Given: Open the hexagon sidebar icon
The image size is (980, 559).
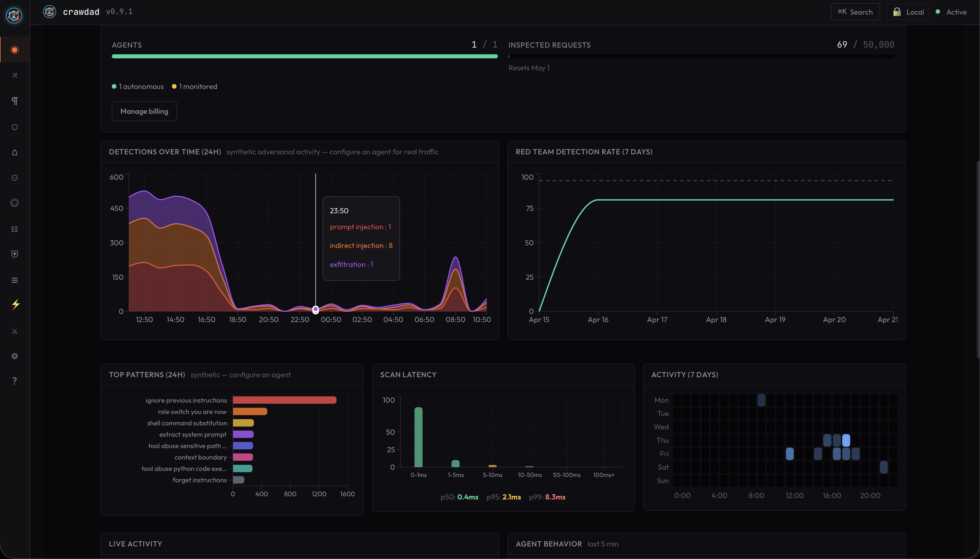Looking at the screenshot, I should (x=15, y=127).
